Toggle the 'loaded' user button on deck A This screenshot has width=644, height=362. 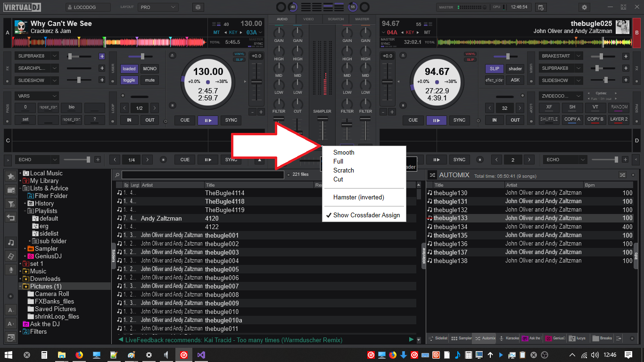pos(129,69)
